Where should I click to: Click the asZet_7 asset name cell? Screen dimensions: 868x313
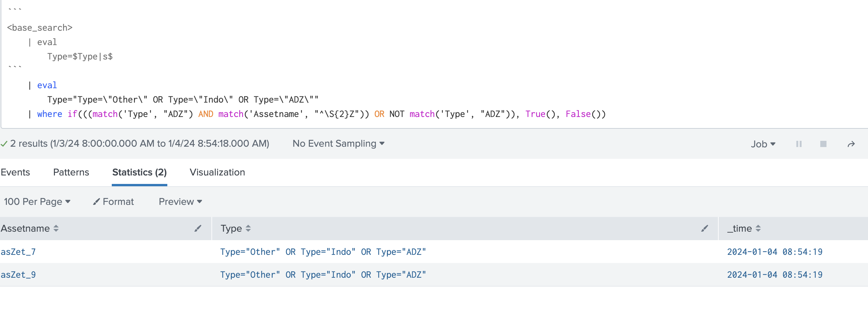pyautogui.click(x=18, y=252)
